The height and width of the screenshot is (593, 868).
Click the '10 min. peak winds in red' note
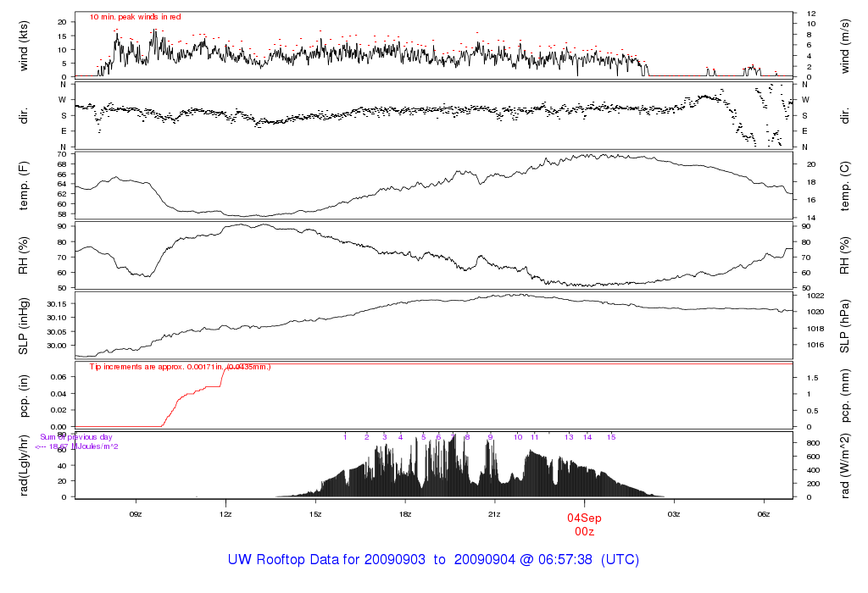tap(135, 17)
